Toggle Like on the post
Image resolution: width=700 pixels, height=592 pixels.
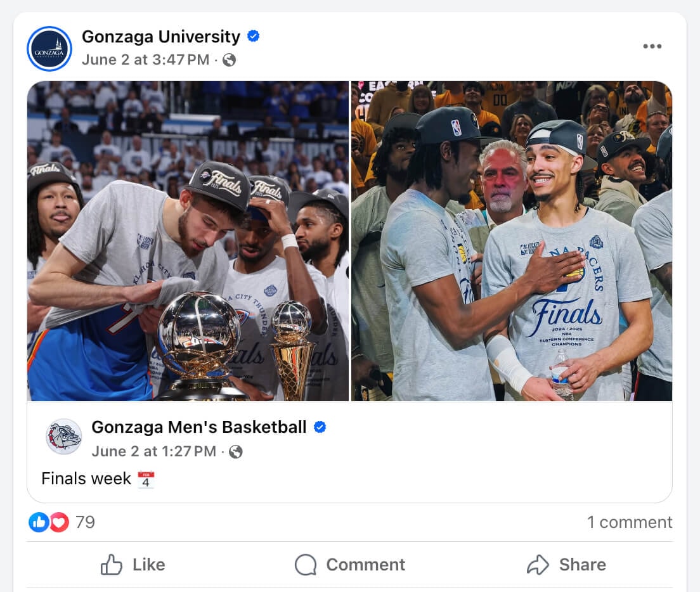pyautogui.click(x=133, y=565)
